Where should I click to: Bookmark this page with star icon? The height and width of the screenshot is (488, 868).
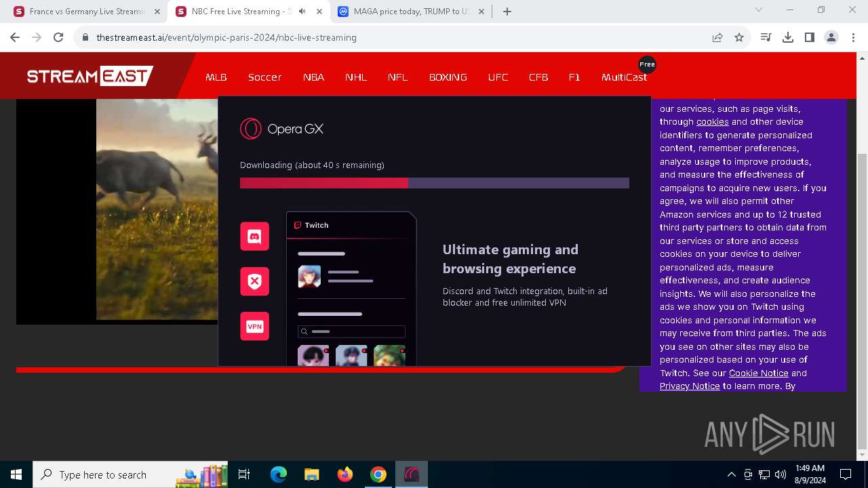tap(739, 37)
